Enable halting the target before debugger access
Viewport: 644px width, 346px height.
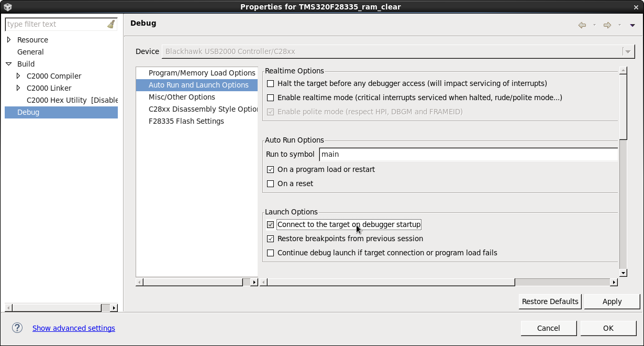coord(270,83)
